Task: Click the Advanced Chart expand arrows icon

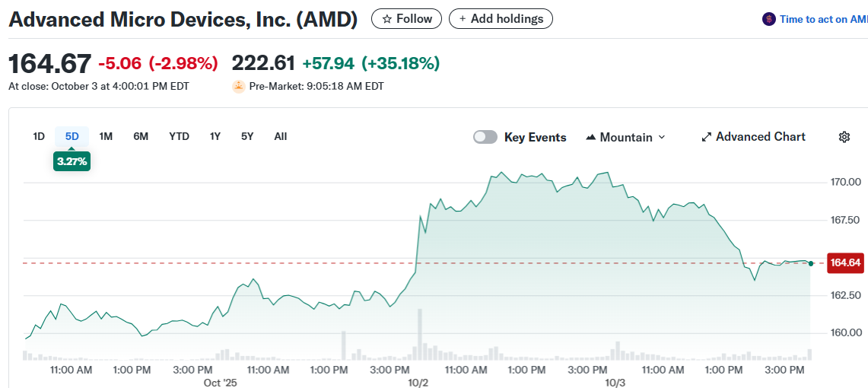Action: coord(706,137)
